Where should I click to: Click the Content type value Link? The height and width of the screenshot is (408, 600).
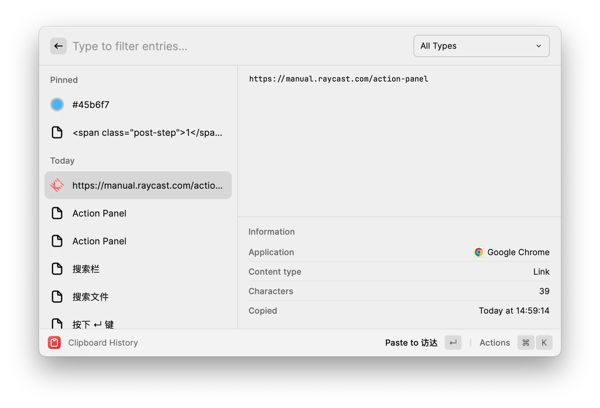pyautogui.click(x=541, y=271)
